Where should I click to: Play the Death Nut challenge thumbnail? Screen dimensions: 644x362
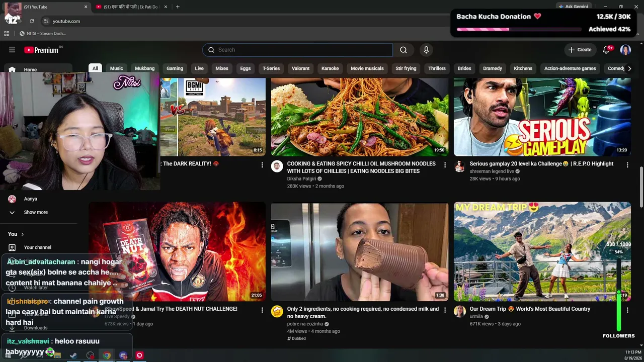[177, 252]
